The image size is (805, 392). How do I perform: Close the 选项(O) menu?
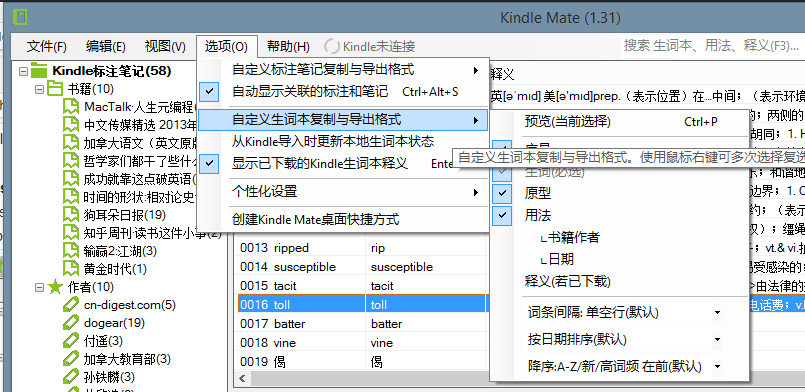pos(226,47)
